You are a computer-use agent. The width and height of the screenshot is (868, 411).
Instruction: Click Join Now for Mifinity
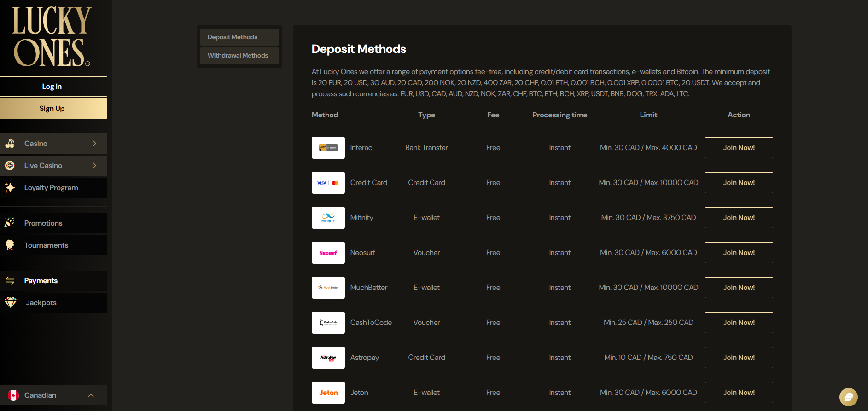[x=739, y=218]
